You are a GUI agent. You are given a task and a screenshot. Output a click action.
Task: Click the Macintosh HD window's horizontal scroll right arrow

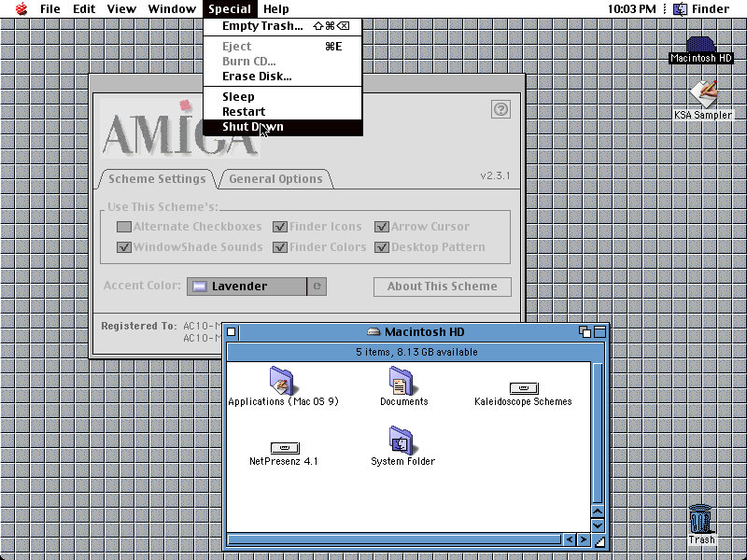(x=584, y=539)
